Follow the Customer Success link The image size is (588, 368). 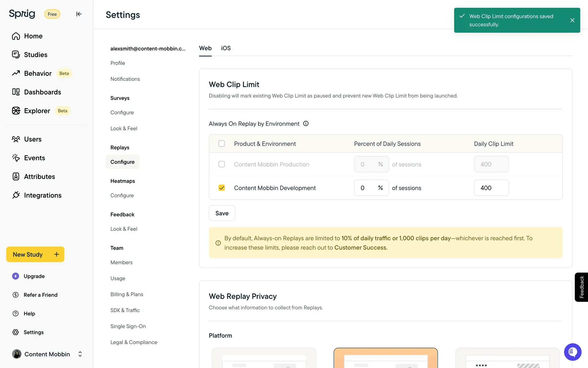point(360,247)
